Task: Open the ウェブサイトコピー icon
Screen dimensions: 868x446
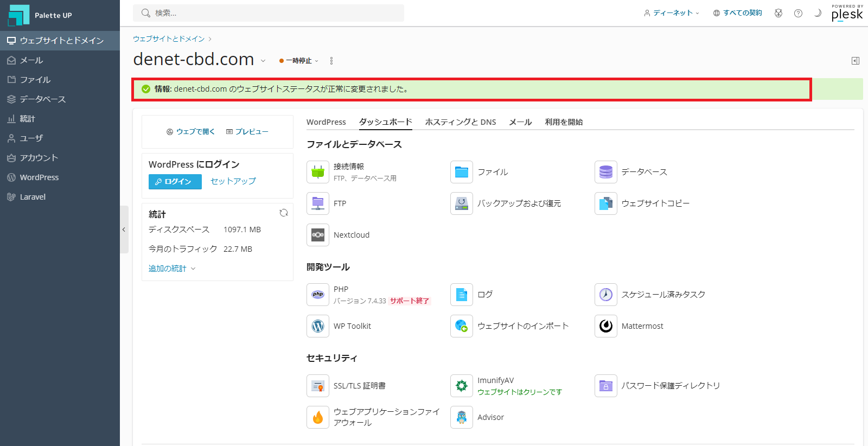Action: tap(606, 203)
